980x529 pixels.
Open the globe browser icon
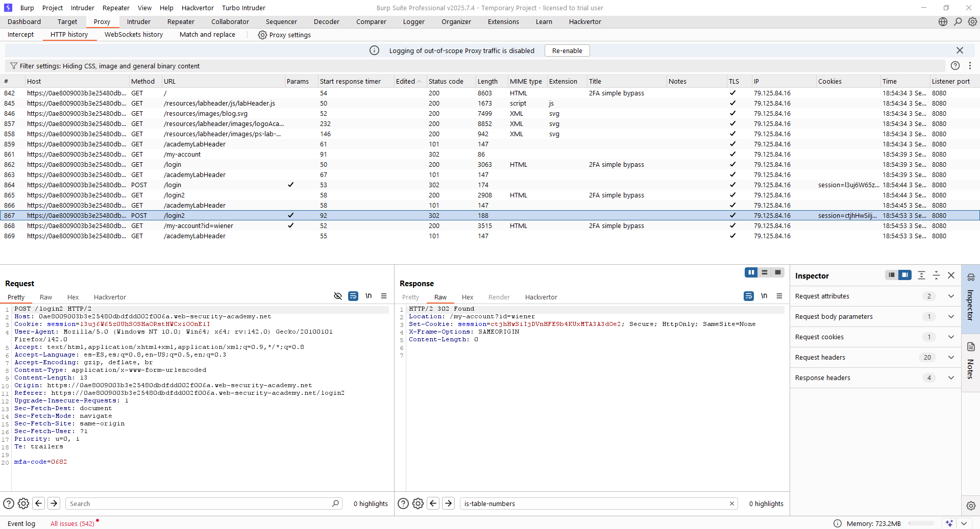(943, 21)
